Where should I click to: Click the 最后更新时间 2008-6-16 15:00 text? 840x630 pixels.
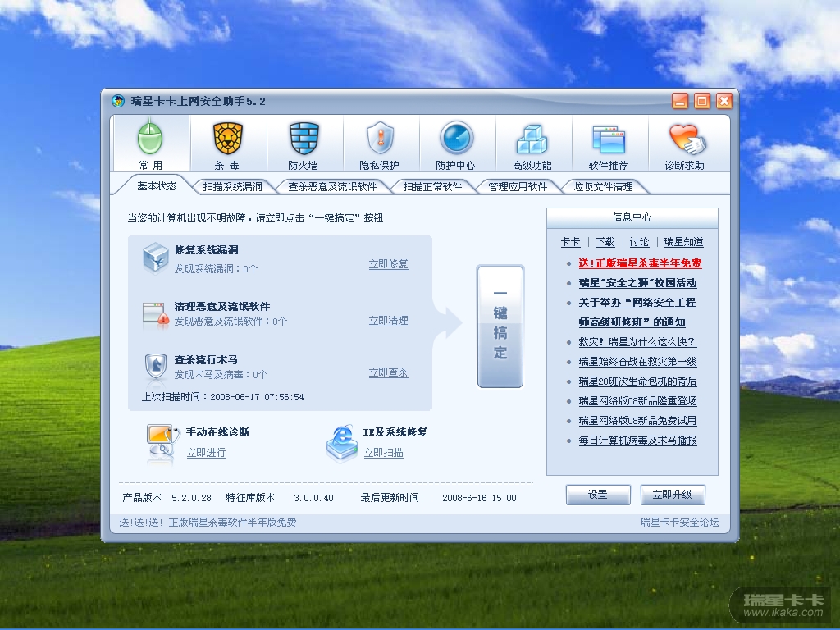438,498
